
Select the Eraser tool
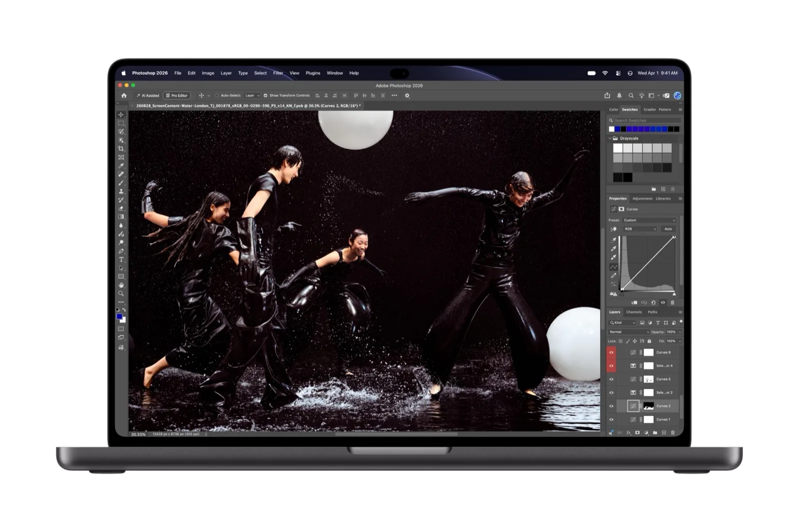coord(121,208)
